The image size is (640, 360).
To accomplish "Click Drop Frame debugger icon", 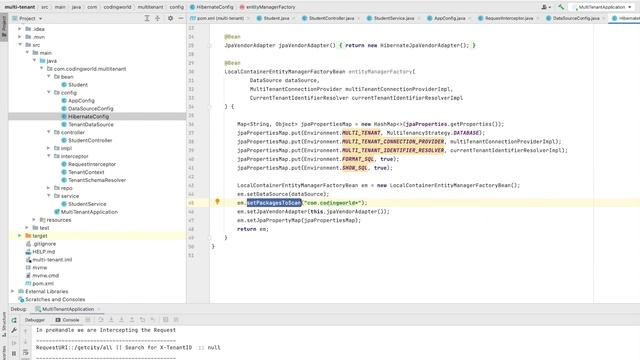I will coord(142,320).
